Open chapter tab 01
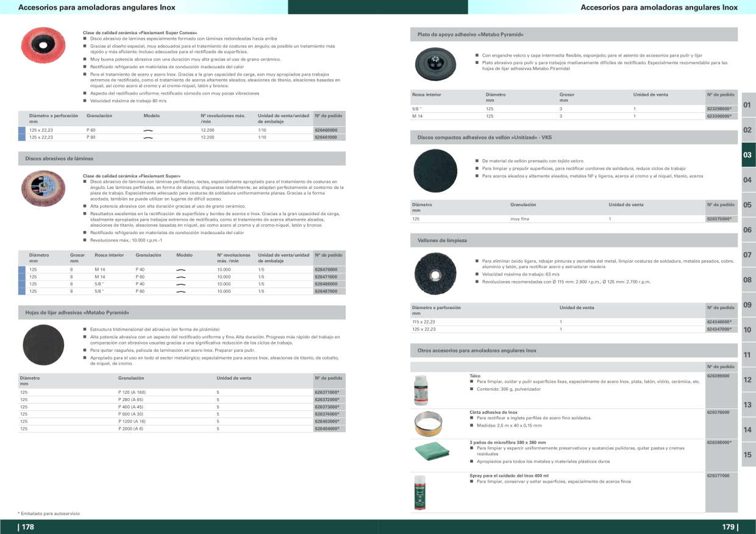Viewport: 756px width, 534px height. tap(748, 105)
